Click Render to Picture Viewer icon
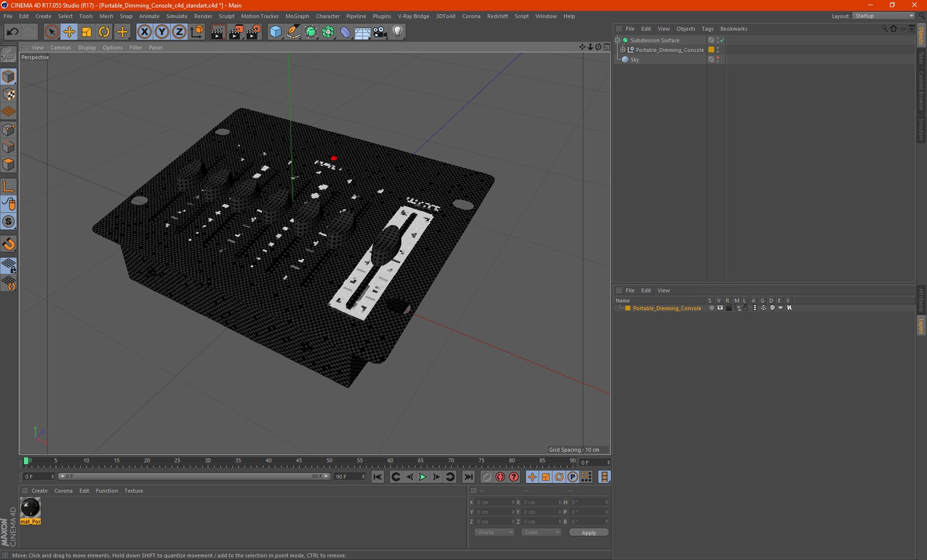Viewport: 927px width, 560px height. pyautogui.click(x=236, y=32)
